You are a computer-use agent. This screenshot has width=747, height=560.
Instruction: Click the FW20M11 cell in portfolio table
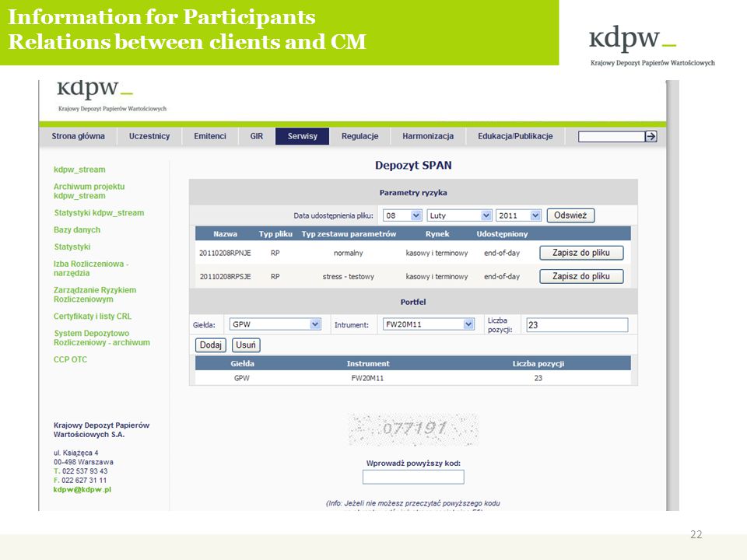[x=367, y=378]
